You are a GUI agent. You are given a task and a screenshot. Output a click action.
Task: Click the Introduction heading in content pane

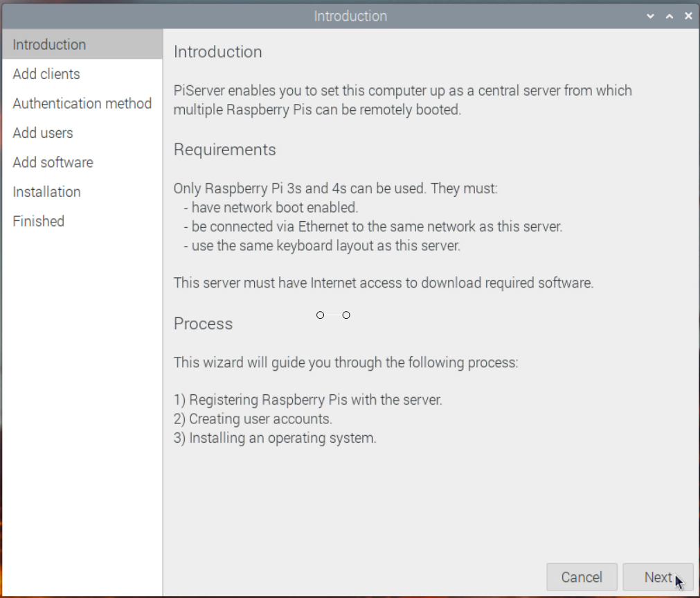coord(218,52)
